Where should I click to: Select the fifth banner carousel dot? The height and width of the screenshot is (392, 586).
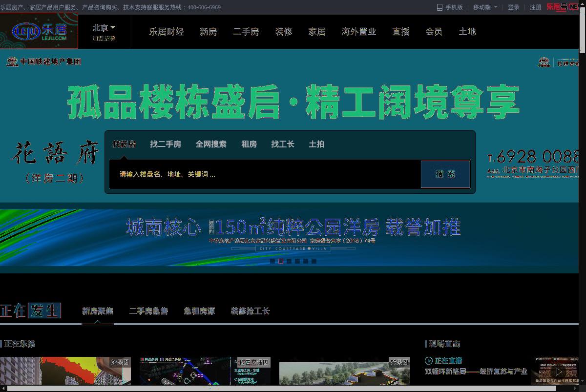pyautogui.click(x=306, y=261)
